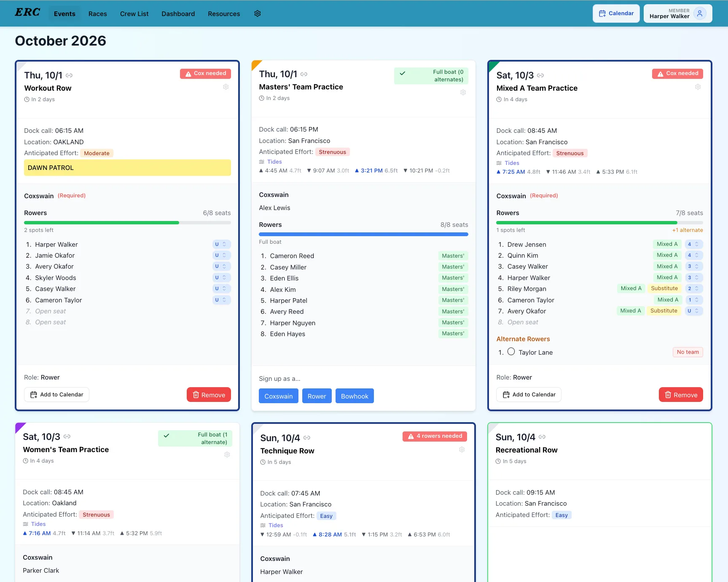Click Easy effort tag on Technique Row

326,516
